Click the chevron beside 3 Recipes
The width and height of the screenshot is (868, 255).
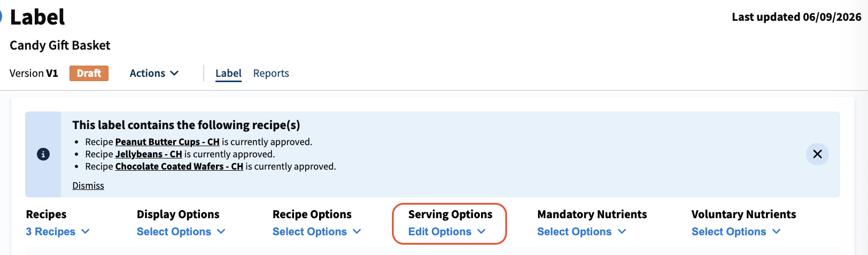click(x=86, y=232)
